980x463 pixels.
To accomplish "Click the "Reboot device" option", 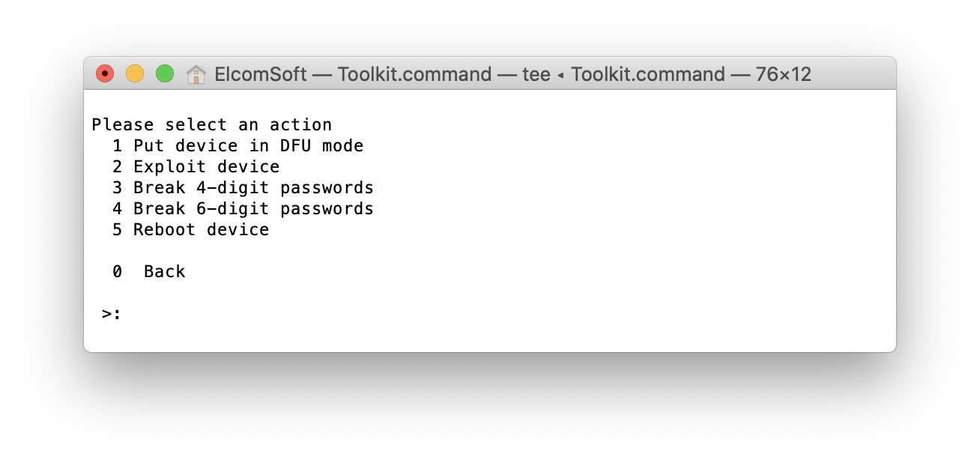I will point(201,229).
